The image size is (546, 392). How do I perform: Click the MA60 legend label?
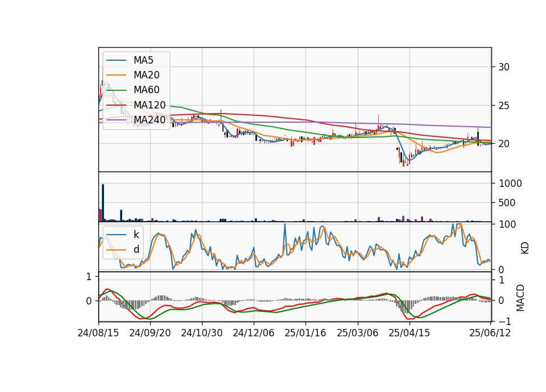[x=146, y=90]
